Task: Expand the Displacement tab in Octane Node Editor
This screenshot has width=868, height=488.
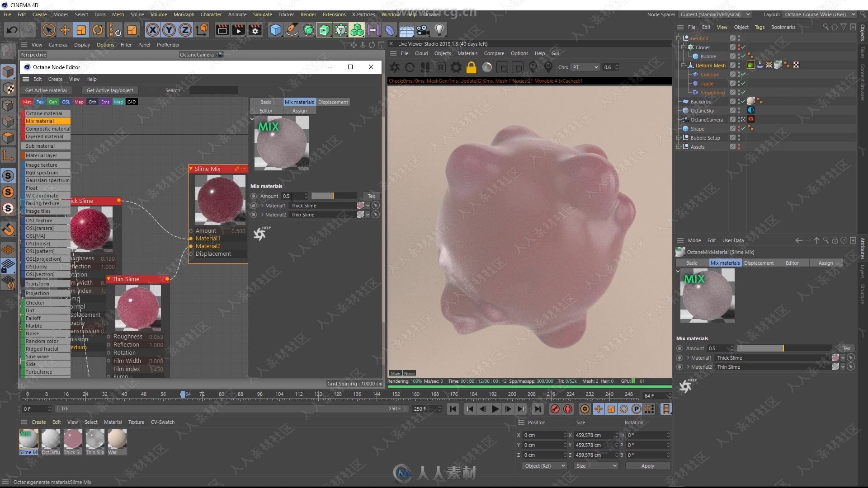Action: [x=332, y=102]
